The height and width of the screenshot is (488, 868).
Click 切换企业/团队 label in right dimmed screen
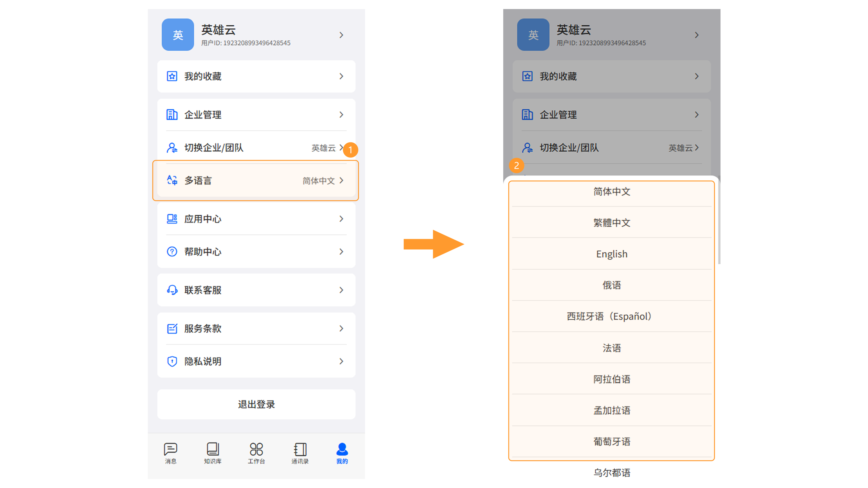[569, 148]
